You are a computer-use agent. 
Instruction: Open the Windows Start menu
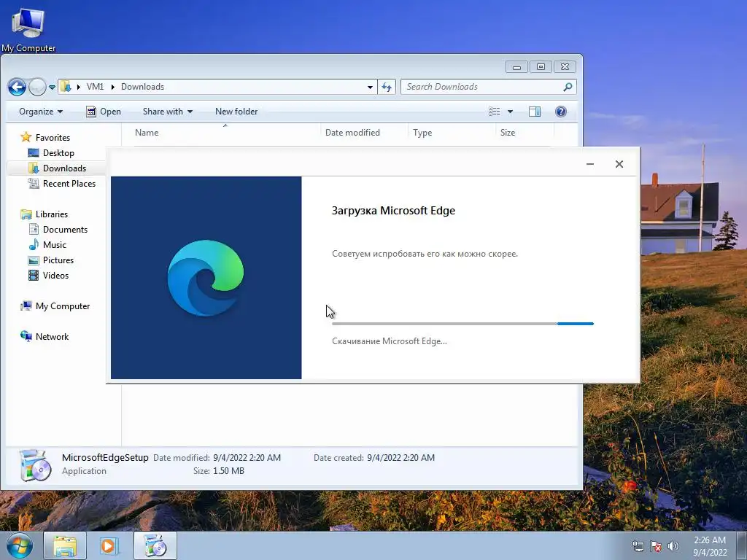click(x=19, y=545)
